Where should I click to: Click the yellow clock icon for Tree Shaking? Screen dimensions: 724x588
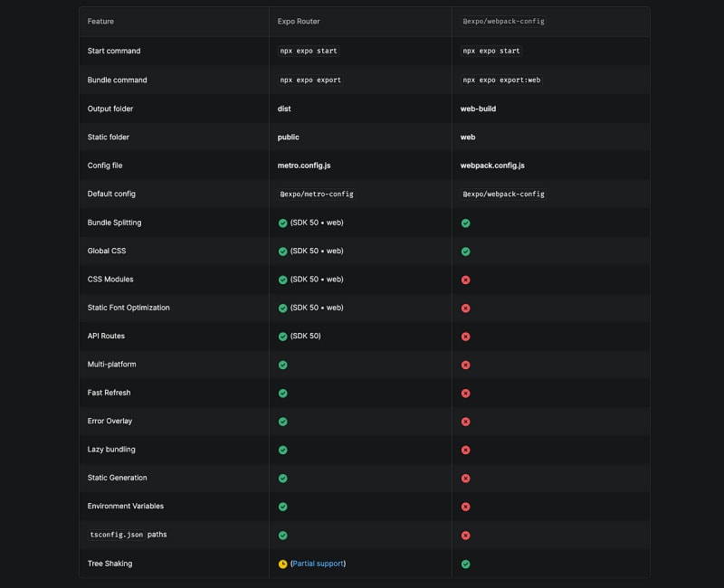pos(283,564)
